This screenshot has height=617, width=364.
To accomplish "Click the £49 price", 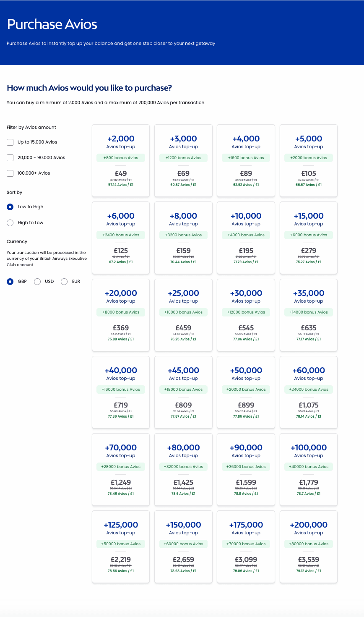I will pos(121,173).
